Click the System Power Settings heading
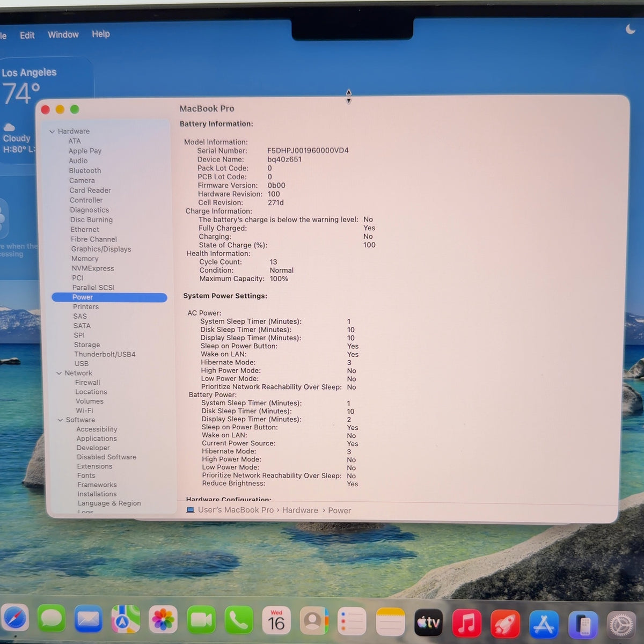This screenshot has width=644, height=644. (x=225, y=296)
